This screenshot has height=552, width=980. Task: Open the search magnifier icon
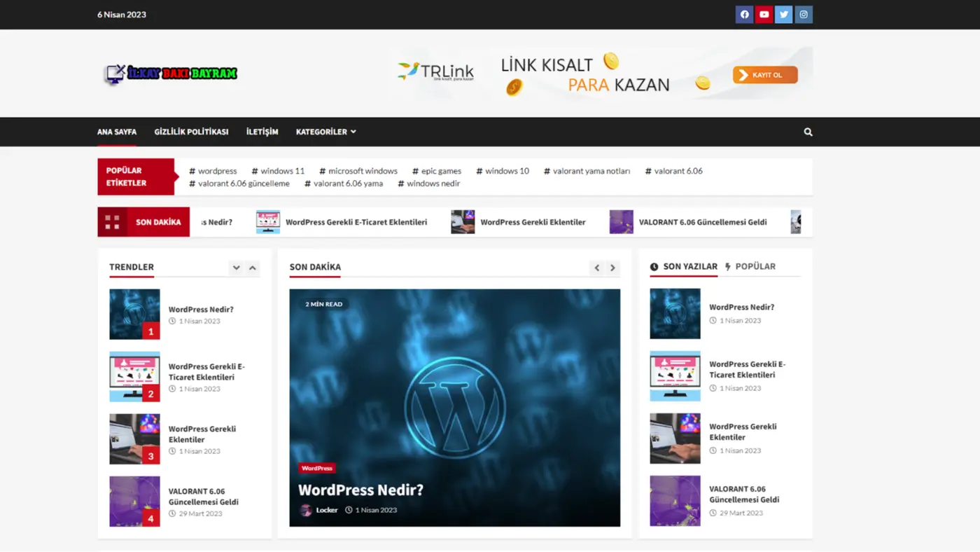click(x=808, y=132)
